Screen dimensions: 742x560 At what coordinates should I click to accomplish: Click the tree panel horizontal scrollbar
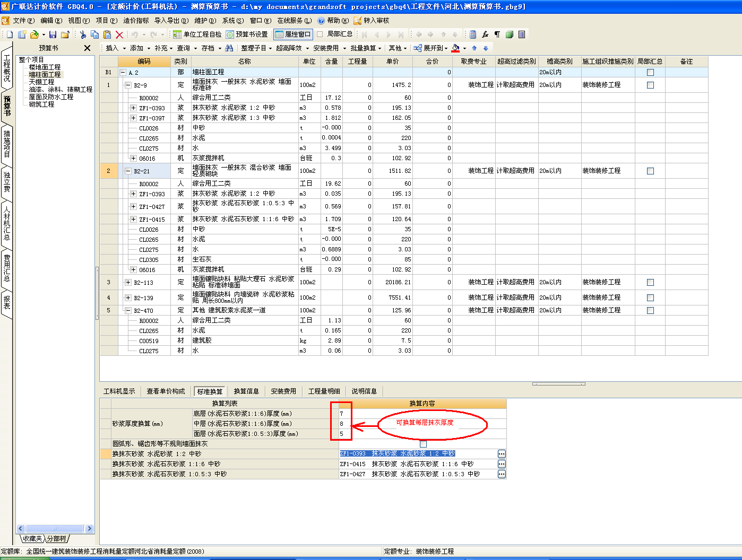(55, 529)
